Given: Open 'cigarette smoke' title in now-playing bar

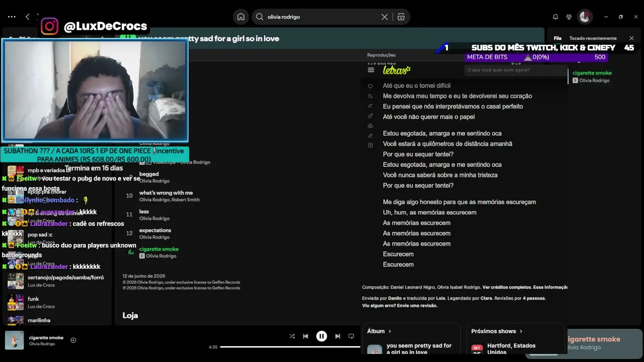Looking at the screenshot, I should click(x=46, y=338).
